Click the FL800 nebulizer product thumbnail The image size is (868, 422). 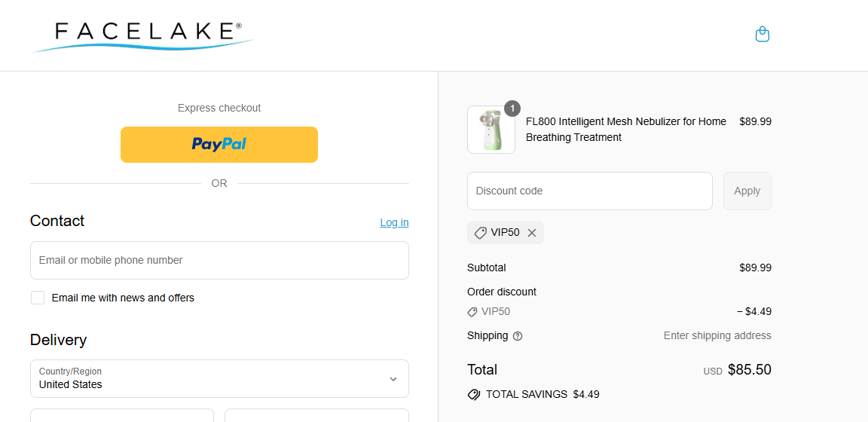(x=491, y=130)
